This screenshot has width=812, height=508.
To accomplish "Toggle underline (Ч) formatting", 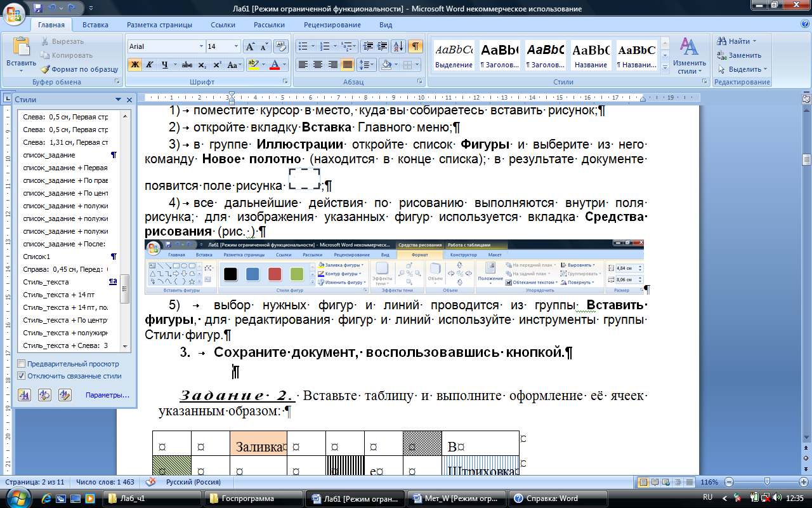I will pos(164,65).
